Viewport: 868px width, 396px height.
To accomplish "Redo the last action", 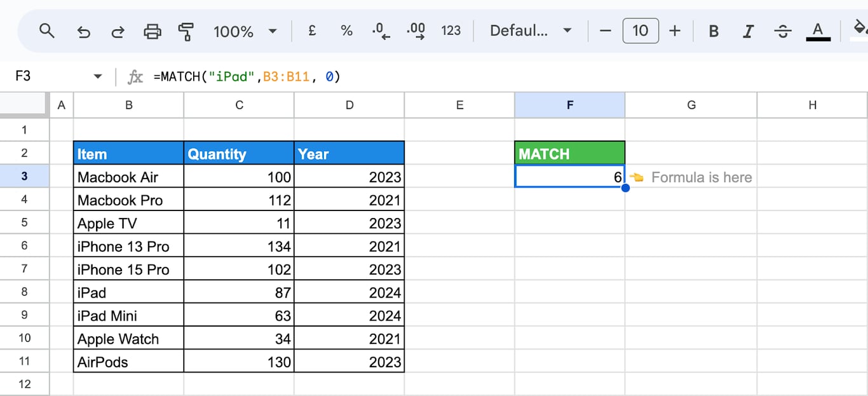I will (x=118, y=31).
